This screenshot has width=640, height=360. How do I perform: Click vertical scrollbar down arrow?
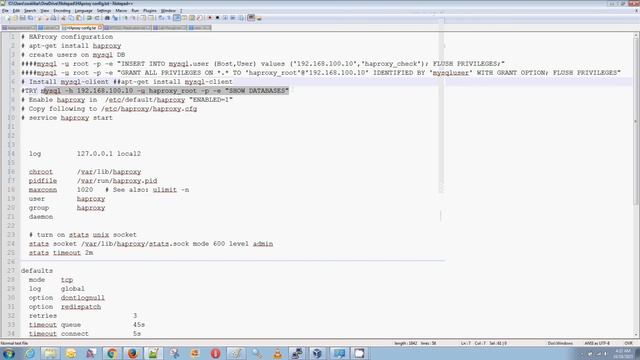click(x=636, y=335)
